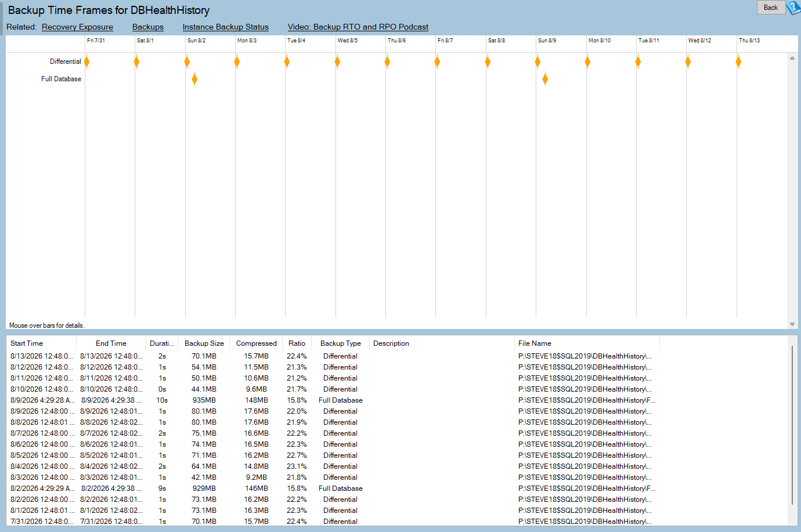Select Differential backup marker on Tue 8/4
The height and width of the screenshot is (532, 801).
(x=287, y=61)
